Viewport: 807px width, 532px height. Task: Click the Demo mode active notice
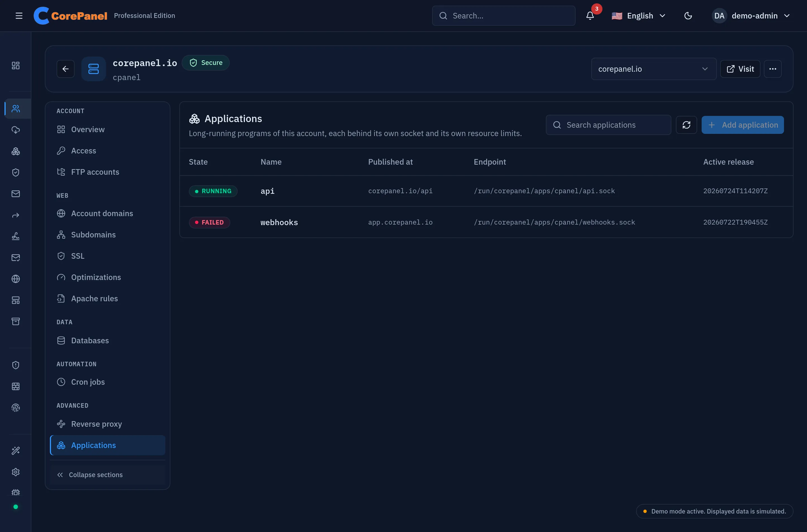click(714, 511)
